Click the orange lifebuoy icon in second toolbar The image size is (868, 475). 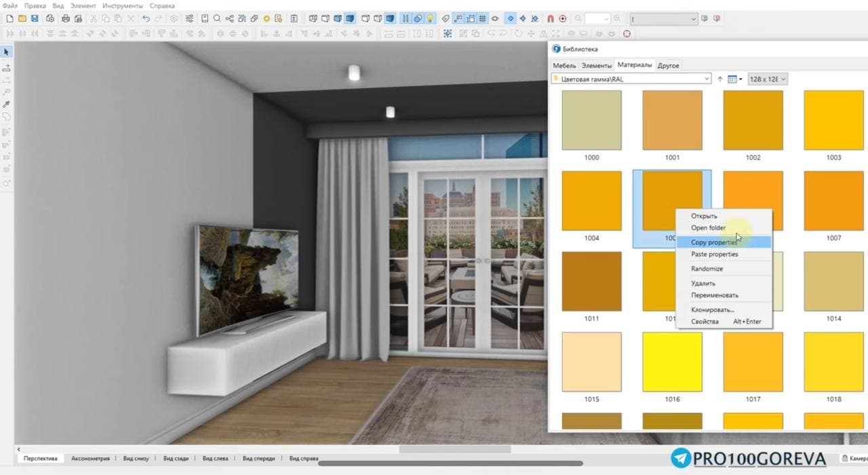pyautogui.click(x=627, y=33)
